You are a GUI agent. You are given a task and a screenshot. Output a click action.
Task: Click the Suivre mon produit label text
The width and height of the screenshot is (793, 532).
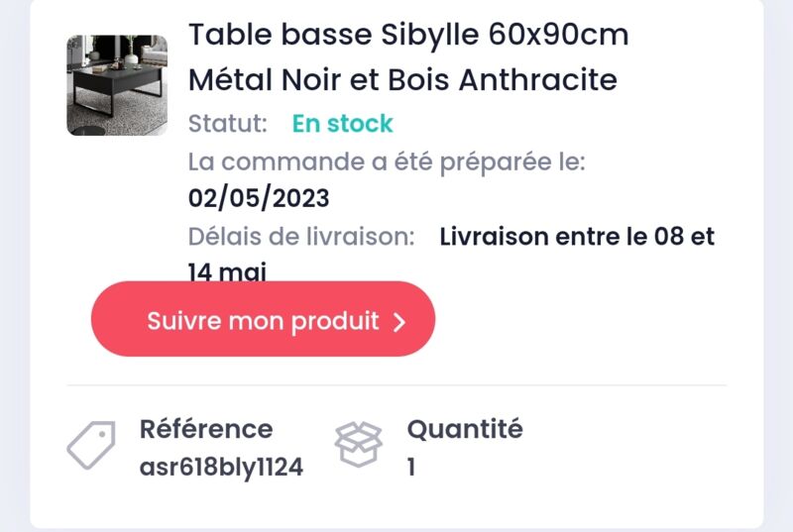(x=263, y=321)
